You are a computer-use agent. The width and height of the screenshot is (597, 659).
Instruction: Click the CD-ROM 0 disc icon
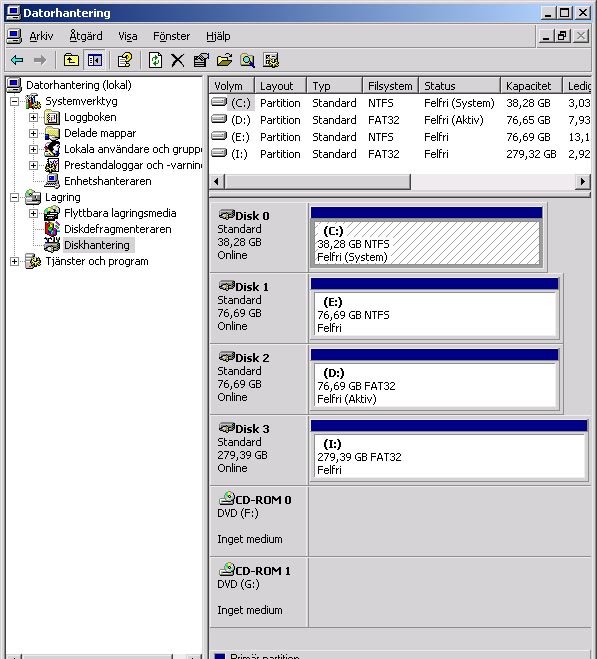tap(227, 498)
